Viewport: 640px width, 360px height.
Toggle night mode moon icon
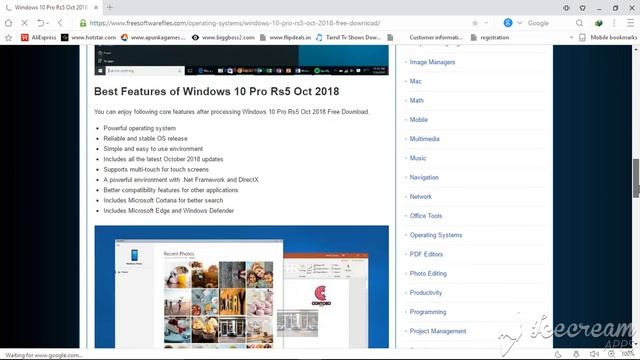pos(558,354)
